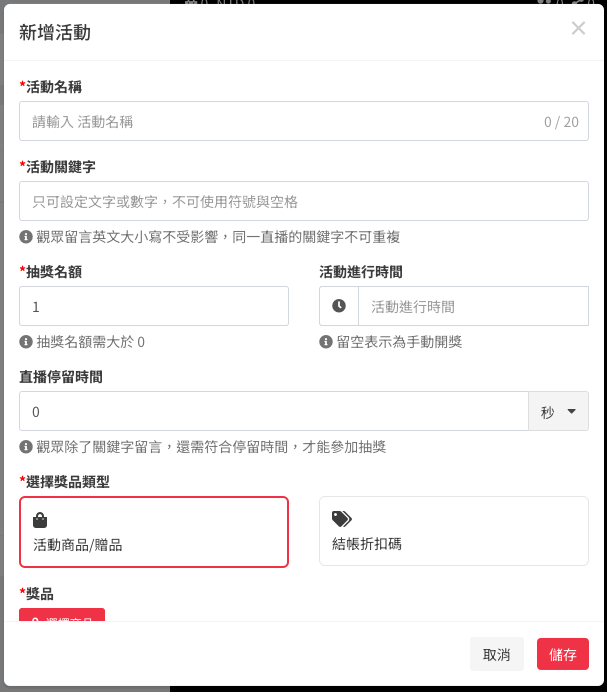Click the 取消 button
The height and width of the screenshot is (692, 607).
497,654
